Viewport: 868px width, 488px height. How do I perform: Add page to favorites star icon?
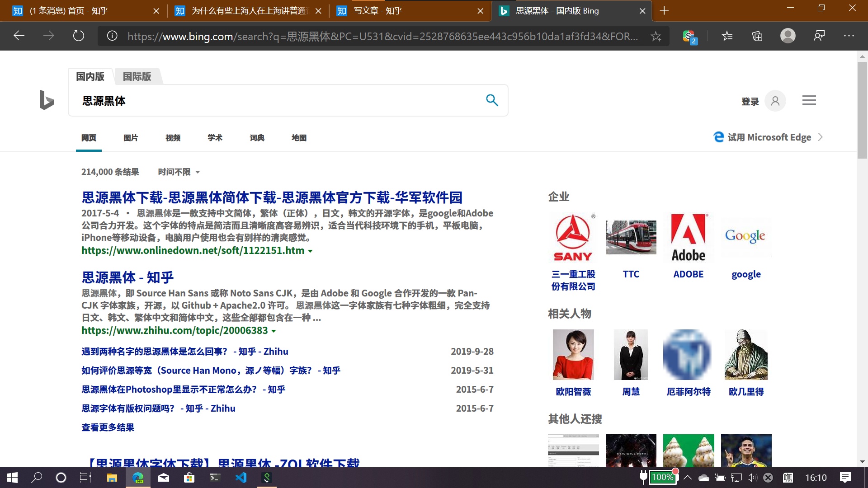(x=656, y=36)
